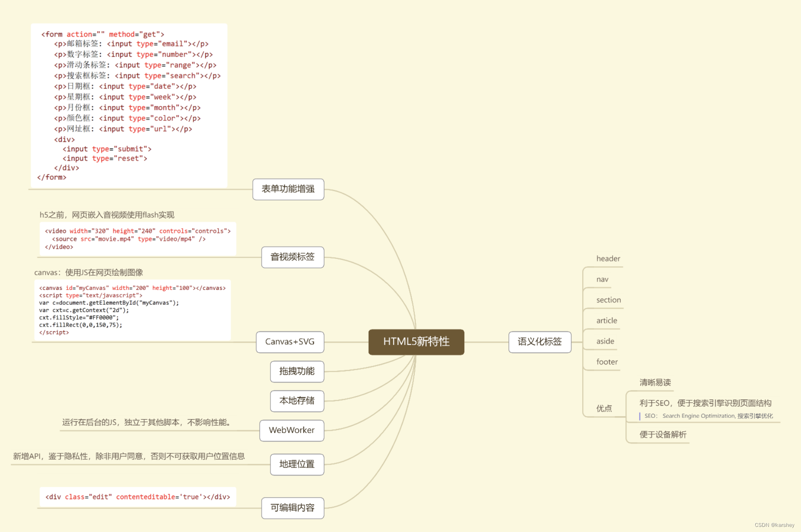This screenshot has width=801, height=532.
Task: Click the WebWorker node
Action: tap(292, 430)
